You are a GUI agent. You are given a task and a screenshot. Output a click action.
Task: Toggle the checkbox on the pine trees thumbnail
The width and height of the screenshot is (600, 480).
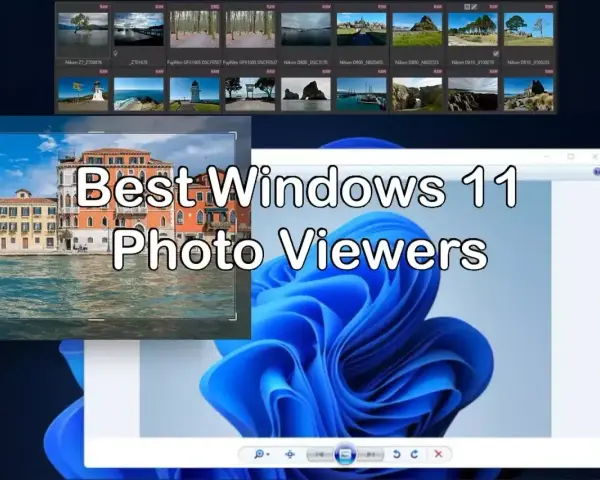[x=496, y=54]
